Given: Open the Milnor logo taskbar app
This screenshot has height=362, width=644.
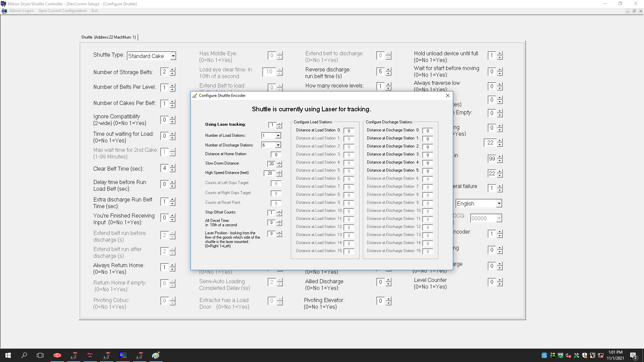Looking at the screenshot, I should (57, 355).
